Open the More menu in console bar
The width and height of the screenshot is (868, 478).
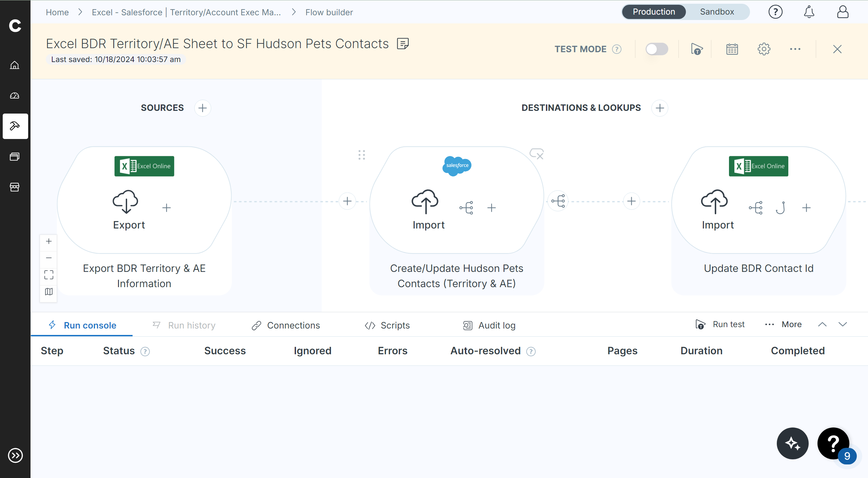pyautogui.click(x=783, y=324)
